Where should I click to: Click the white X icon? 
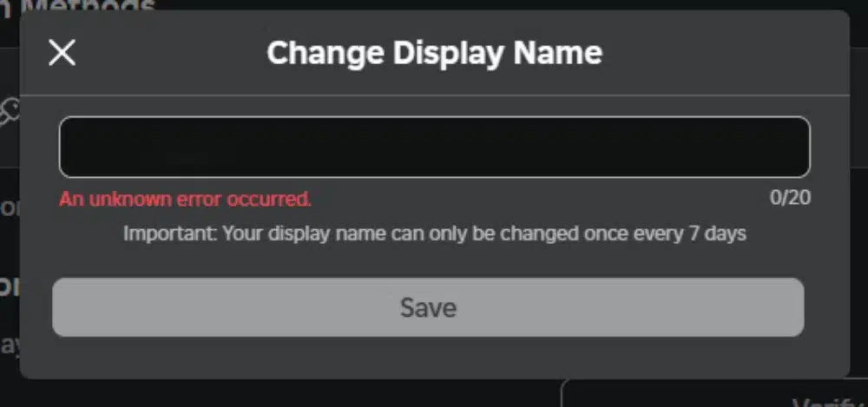coord(62,53)
